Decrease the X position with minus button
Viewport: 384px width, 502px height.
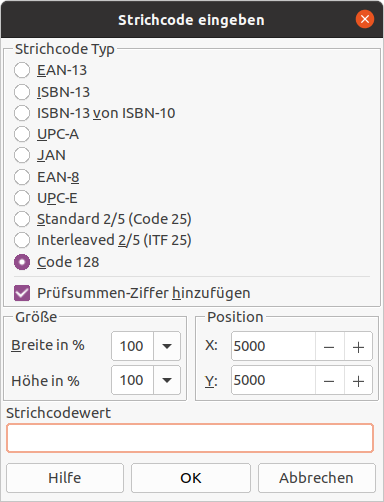[x=329, y=346]
